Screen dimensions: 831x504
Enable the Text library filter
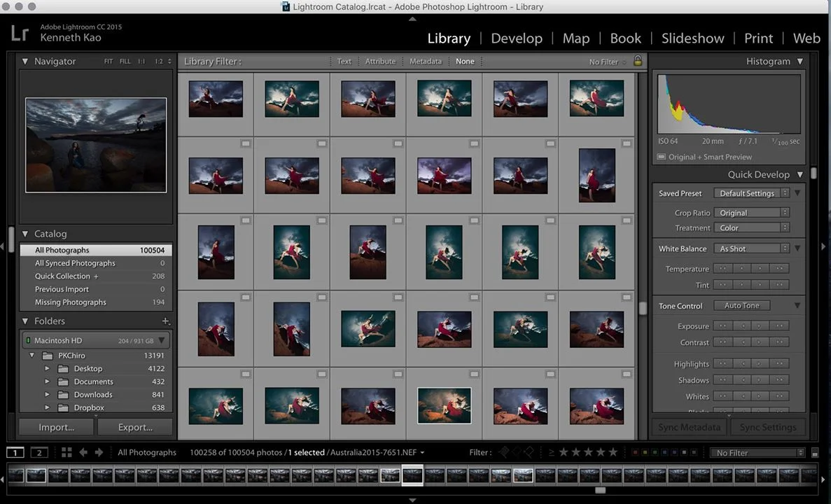[344, 62]
